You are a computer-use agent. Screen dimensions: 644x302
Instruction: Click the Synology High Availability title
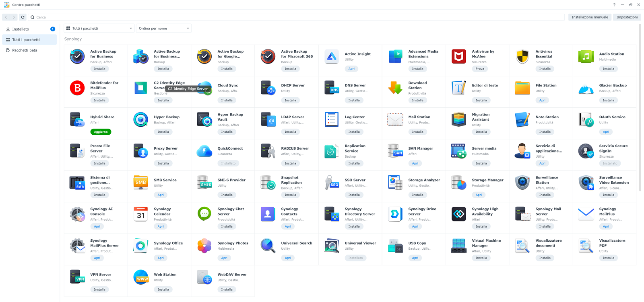pos(485,212)
